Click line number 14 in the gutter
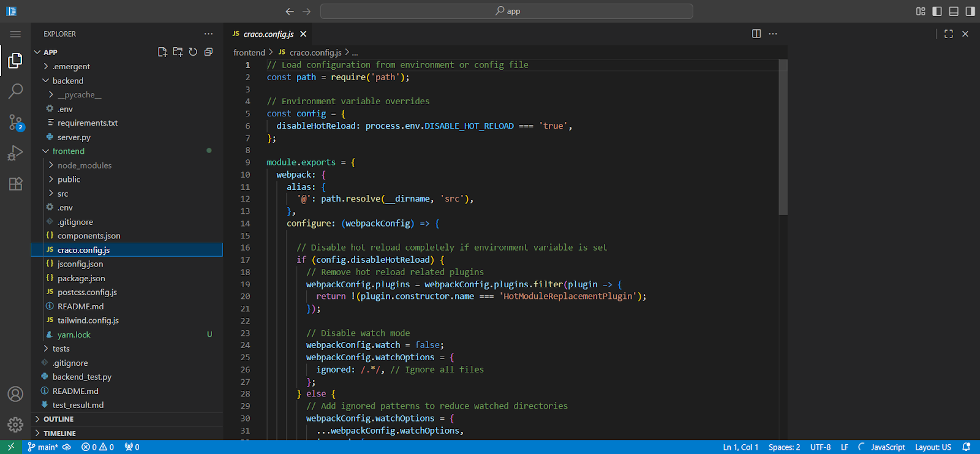 [x=245, y=224]
